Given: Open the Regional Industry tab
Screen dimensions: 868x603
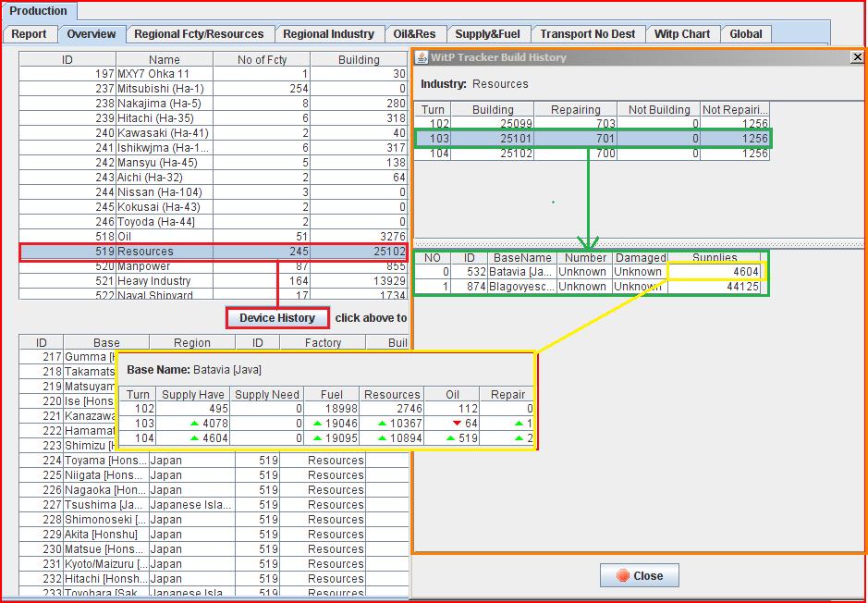Looking at the screenshot, I should tap(329, 34).
